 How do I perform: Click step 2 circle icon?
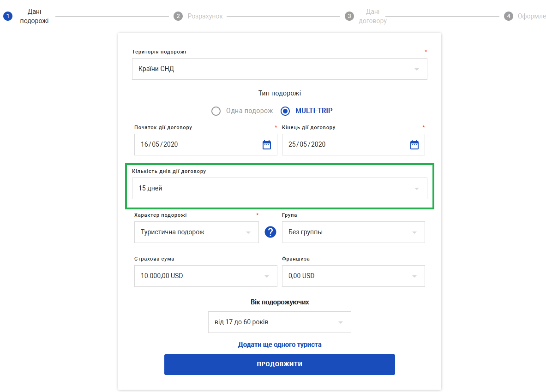tap(178, 16)
